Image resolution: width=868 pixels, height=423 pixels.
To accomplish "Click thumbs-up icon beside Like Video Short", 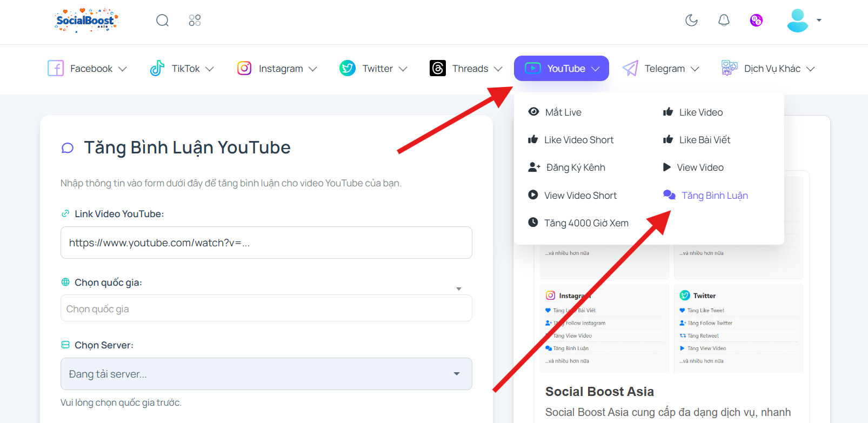I will pos(533,139).
